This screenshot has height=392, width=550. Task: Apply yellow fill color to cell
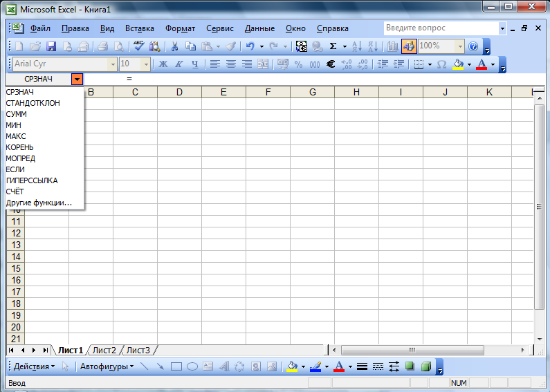458,64
